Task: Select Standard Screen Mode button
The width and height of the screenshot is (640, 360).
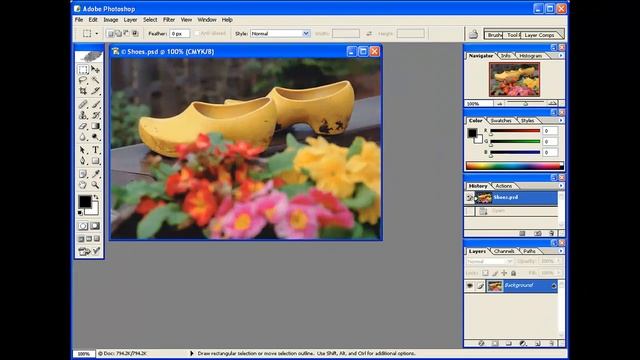Action: pos(81,239)
